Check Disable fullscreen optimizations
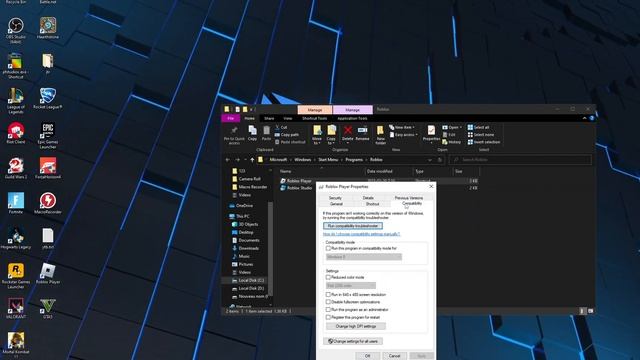Viewport: 640px width, 360px height. [328, 302]
